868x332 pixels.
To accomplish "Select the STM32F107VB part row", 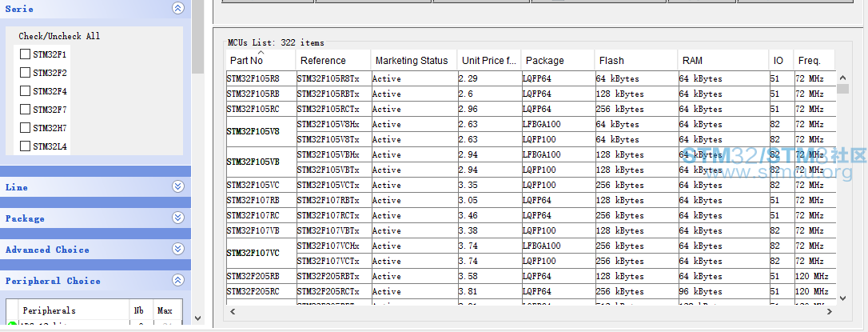I will (531, 230).
